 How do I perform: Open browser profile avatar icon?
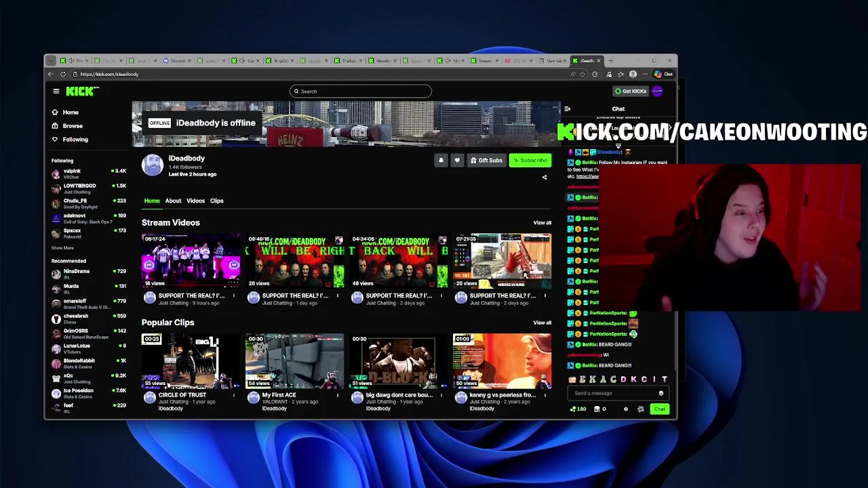tap(633, 75)
